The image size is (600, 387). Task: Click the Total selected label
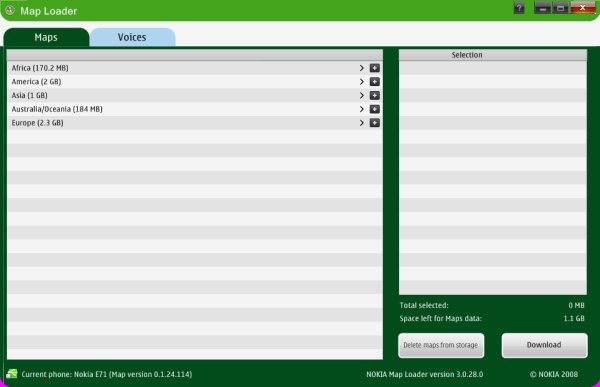(424, 305)
